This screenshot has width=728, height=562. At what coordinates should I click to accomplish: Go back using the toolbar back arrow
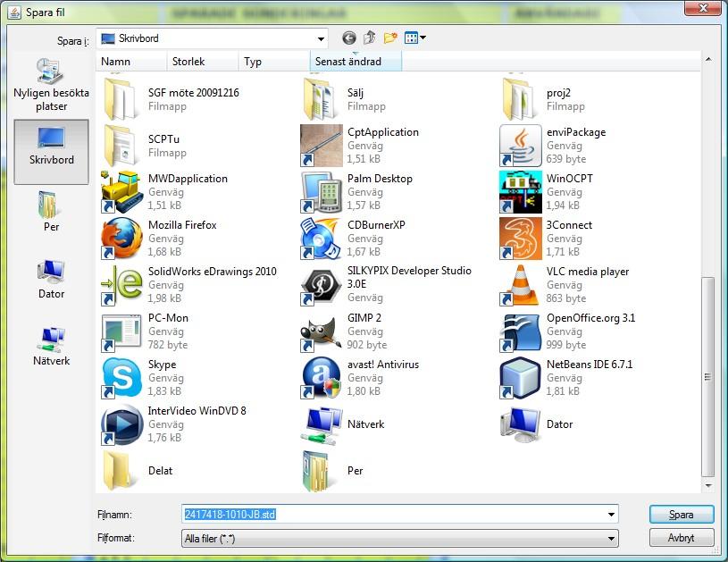pos(348,38)
